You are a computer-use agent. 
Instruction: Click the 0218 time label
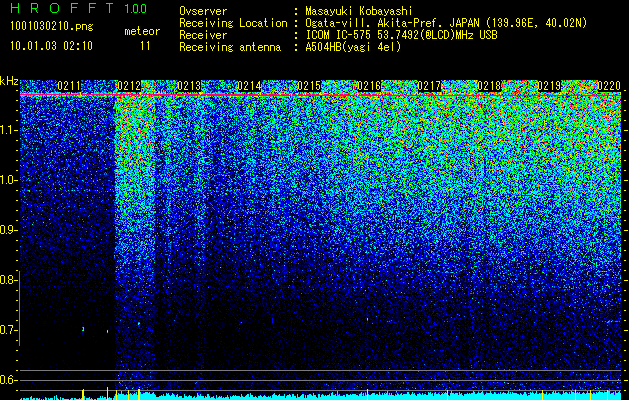(x=489, y=86)
